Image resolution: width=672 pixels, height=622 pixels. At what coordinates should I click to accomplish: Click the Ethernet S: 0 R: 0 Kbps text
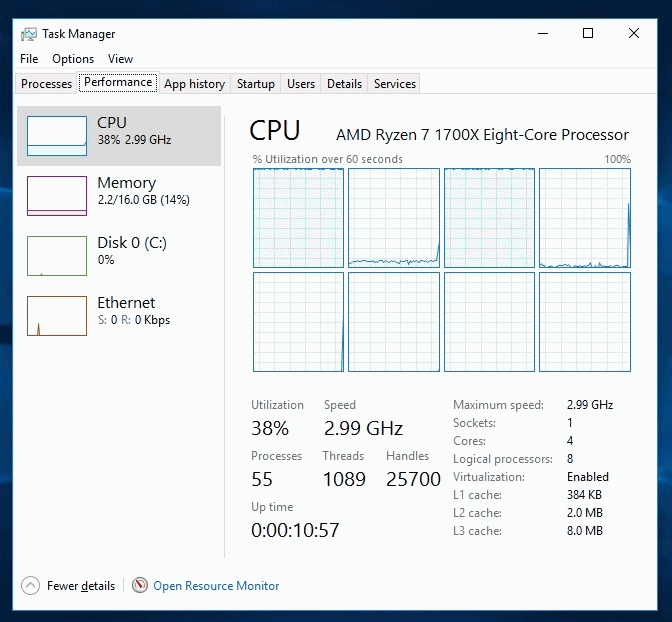(x=134, y=320)
